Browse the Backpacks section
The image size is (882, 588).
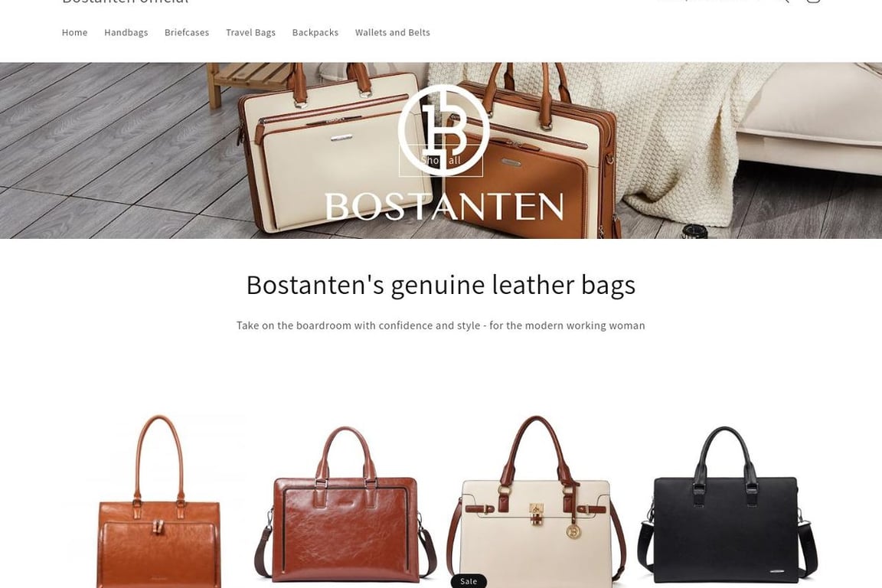315,33
